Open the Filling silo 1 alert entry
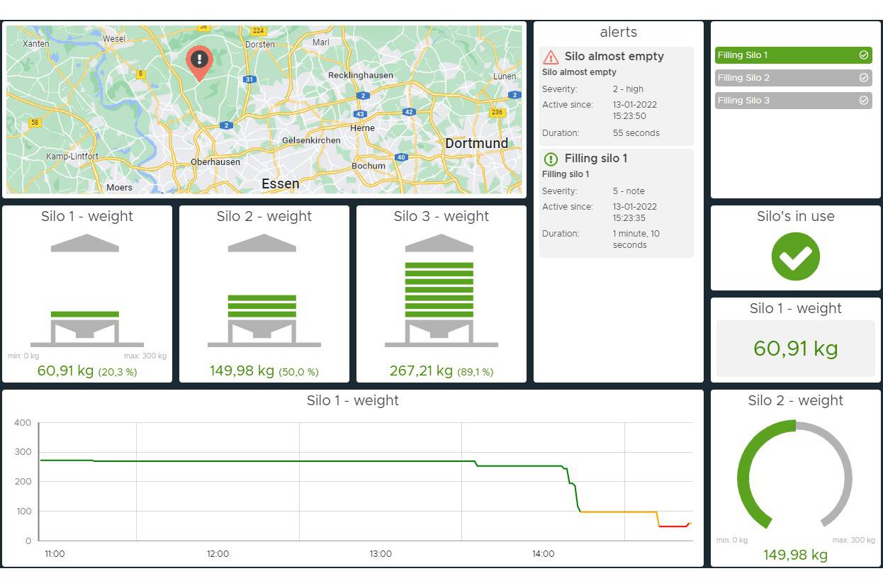 click(595, 159)
